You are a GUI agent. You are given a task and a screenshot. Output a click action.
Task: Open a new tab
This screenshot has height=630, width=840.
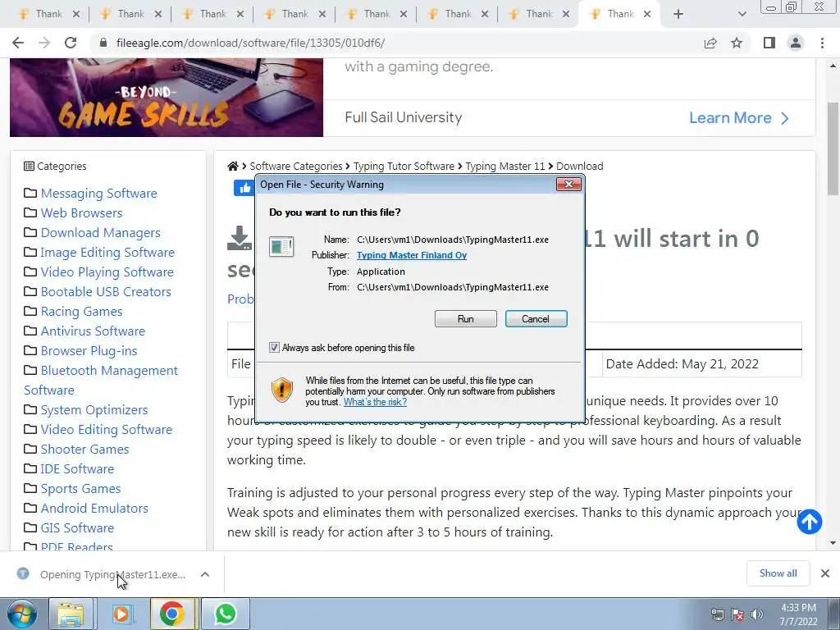click(678, 14)
